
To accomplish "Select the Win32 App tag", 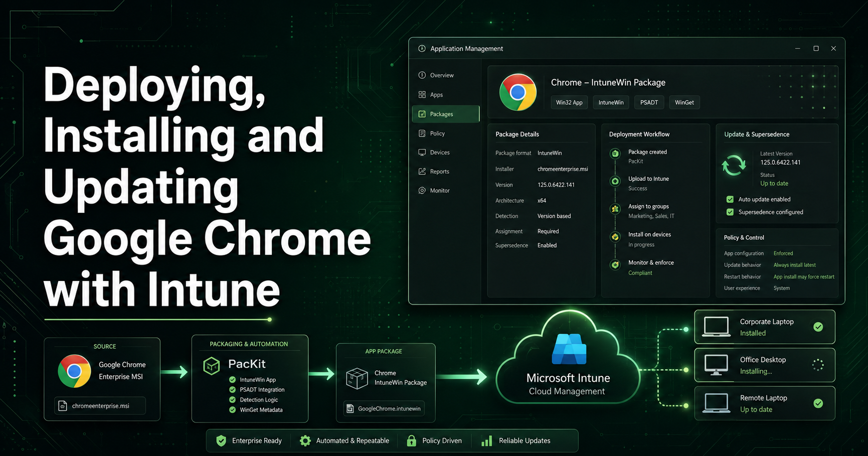I will pyautogui.click(x=569, y=102).
